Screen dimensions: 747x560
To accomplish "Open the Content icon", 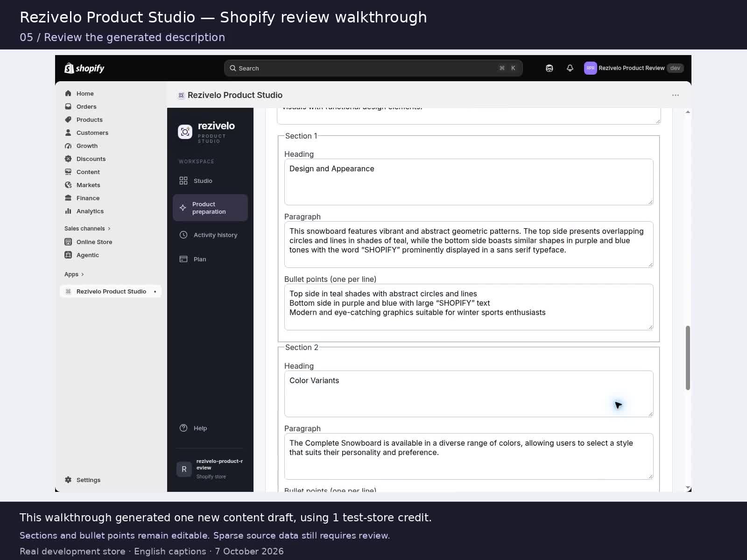I will (x=68, y=172).
